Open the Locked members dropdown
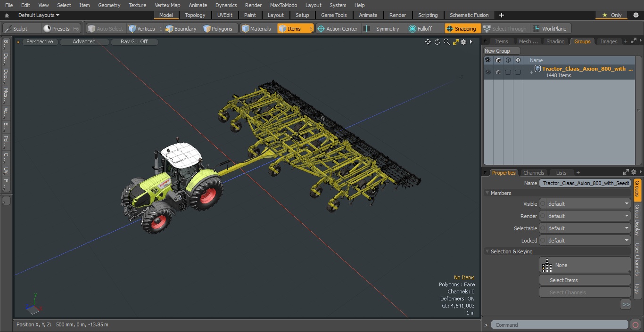This screenshot has height=332, width=644. coord(585,241)
